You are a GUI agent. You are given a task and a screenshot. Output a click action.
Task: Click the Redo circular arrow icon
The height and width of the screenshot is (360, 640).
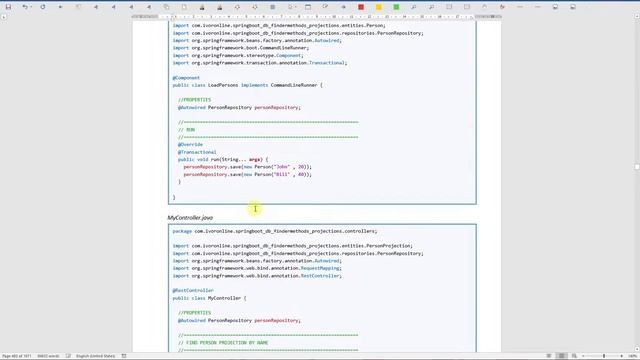click(43, 7)
